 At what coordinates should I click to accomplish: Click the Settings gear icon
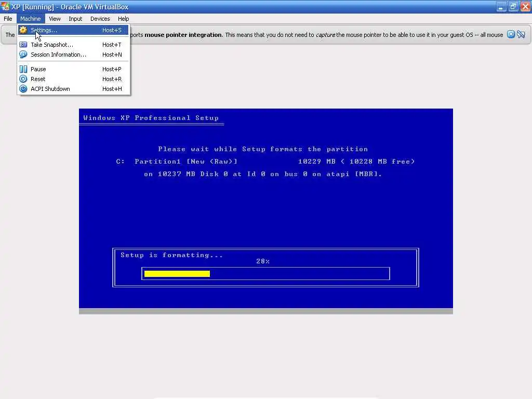(23, 30)
